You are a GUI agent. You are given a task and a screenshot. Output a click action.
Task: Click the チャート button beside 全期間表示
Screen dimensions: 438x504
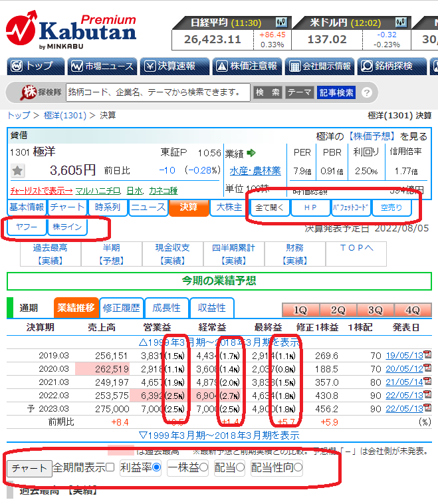tap(29, 468)
